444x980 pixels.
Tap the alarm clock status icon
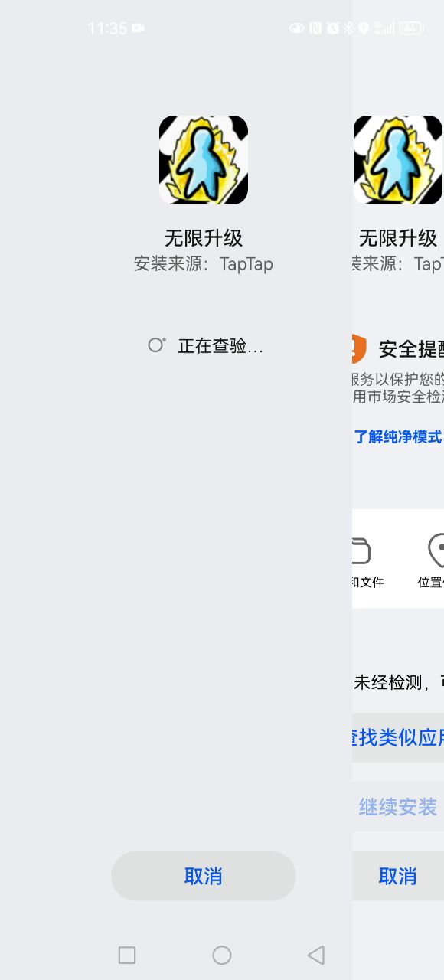pos(333,28)
